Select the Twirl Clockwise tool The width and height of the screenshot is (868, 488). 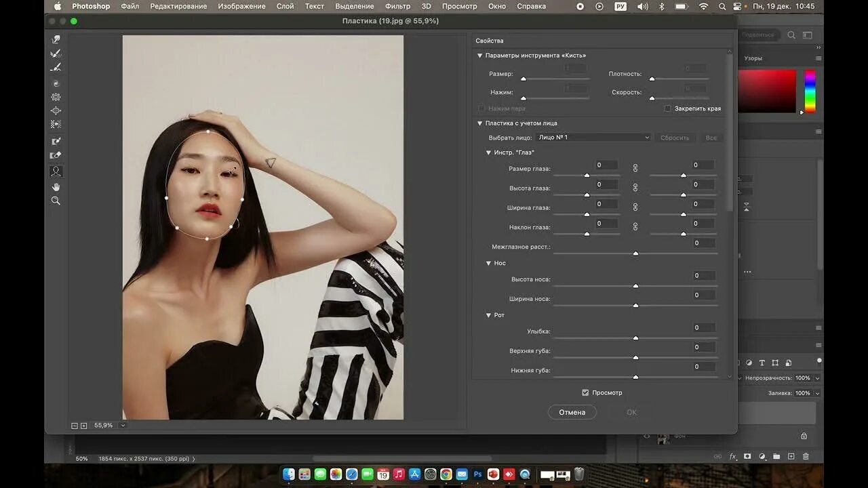(56, 83)
